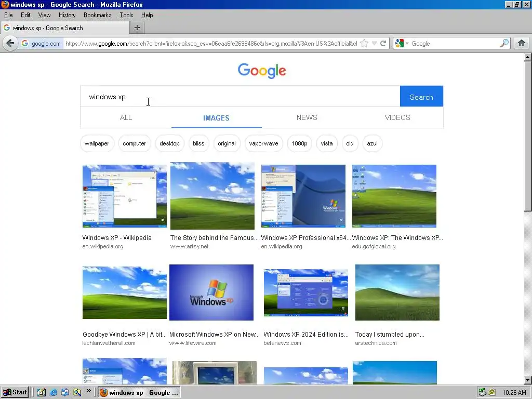Filter images by the original chip
The width and height of the screenshot is (532, 399).
[x=227, y=143]
